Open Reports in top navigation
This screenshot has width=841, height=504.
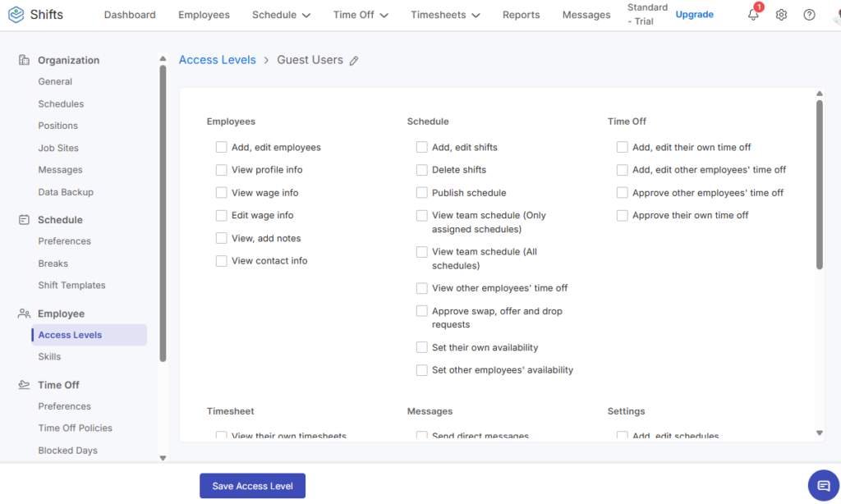pos(521,15)
